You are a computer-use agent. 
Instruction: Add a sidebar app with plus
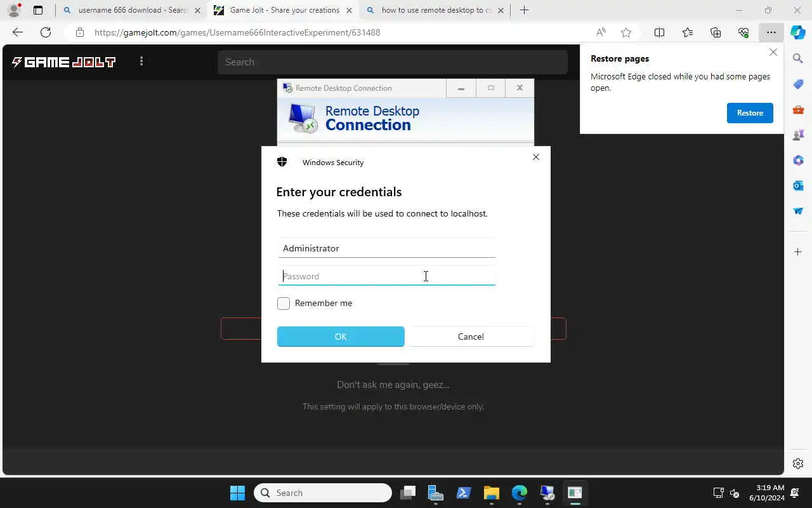click(x=798, y=252)
